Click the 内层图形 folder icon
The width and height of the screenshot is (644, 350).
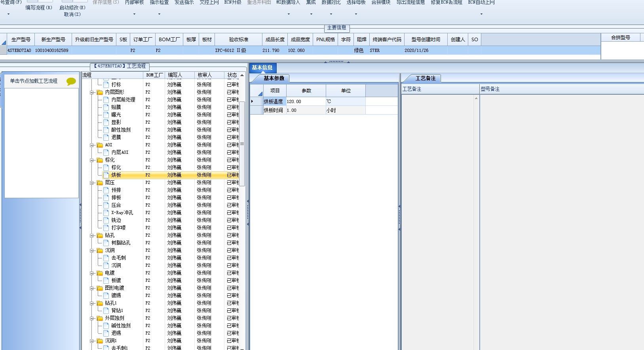(x=100, y=92)
